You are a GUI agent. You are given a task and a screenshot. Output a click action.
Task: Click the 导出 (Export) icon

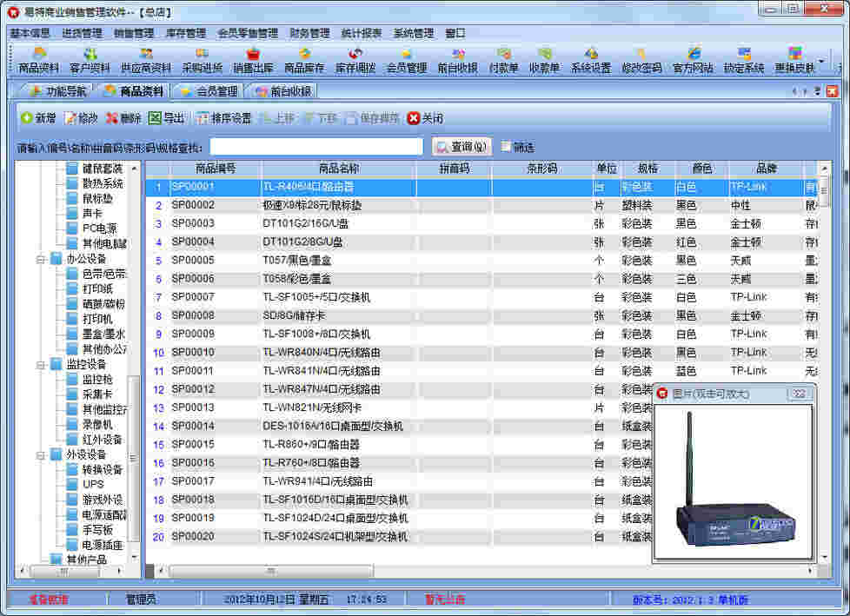169,119
